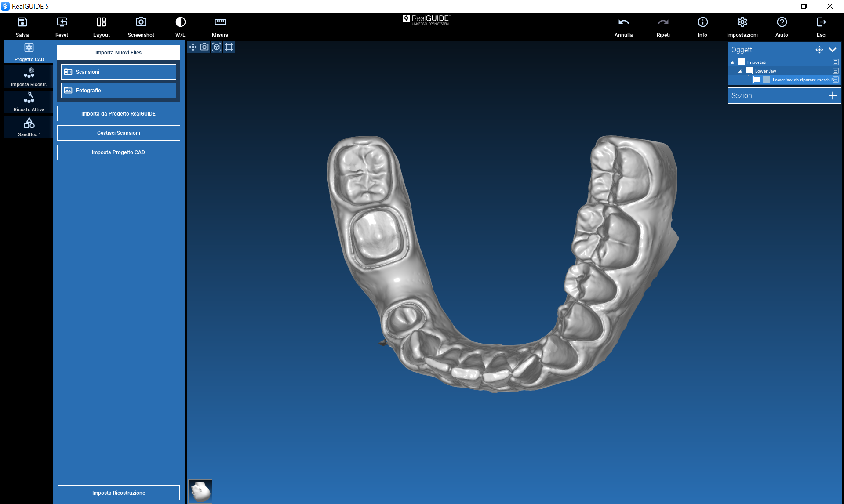This screenshot has width=844, height=504.
Task: Click the Annulla undo arrow
Action: pos(623,22)
